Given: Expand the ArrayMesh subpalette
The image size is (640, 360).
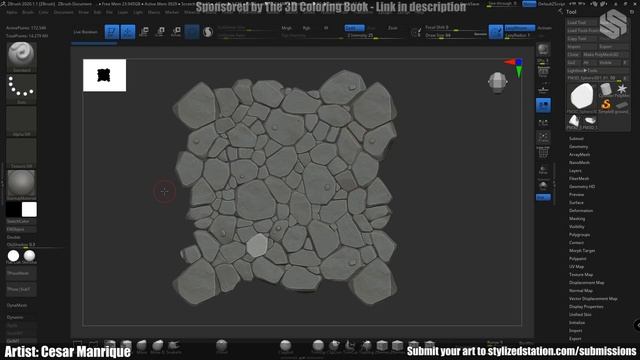Looking at the screenshot, I should coord(579,155).
